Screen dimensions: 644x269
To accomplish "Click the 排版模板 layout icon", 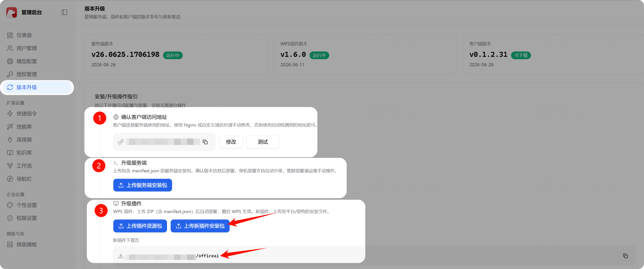I will point(10,245).
